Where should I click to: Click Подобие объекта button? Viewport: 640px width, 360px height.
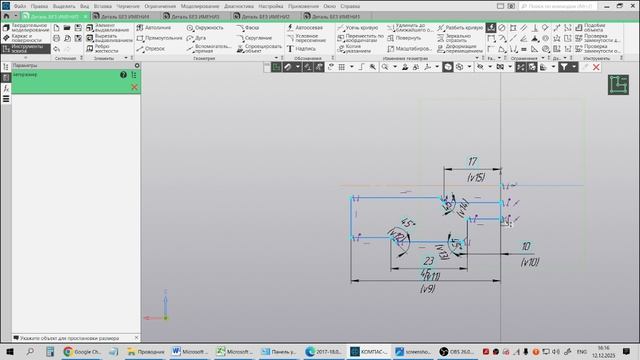point(591,28)
